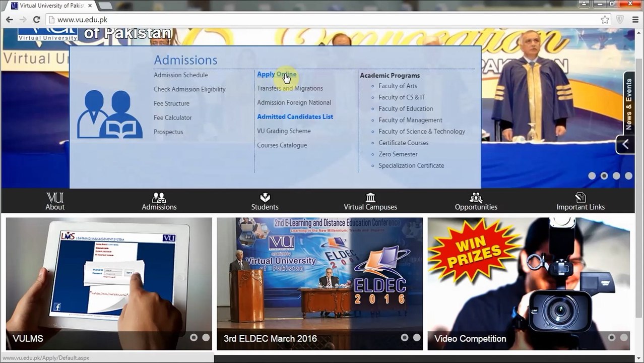
Task: Click the left chevron arrow under News & Events
Action: pyautogui.click(x=625, y=145)
